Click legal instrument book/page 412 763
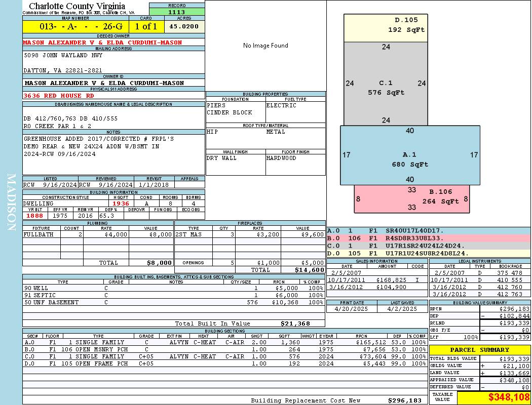Image resolution: width=532 pixels, height=405 pixels. pos(510,295)
